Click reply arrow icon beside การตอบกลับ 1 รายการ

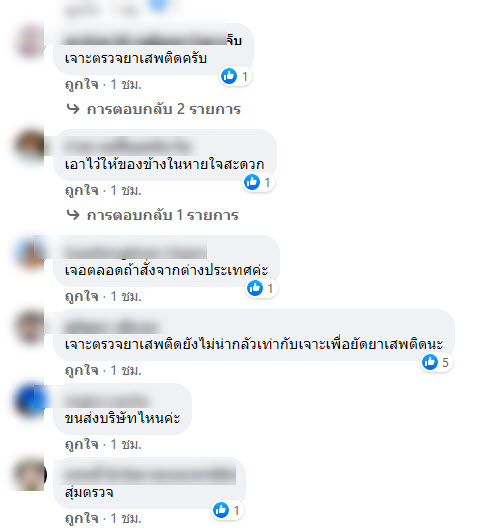pos(73,215)
